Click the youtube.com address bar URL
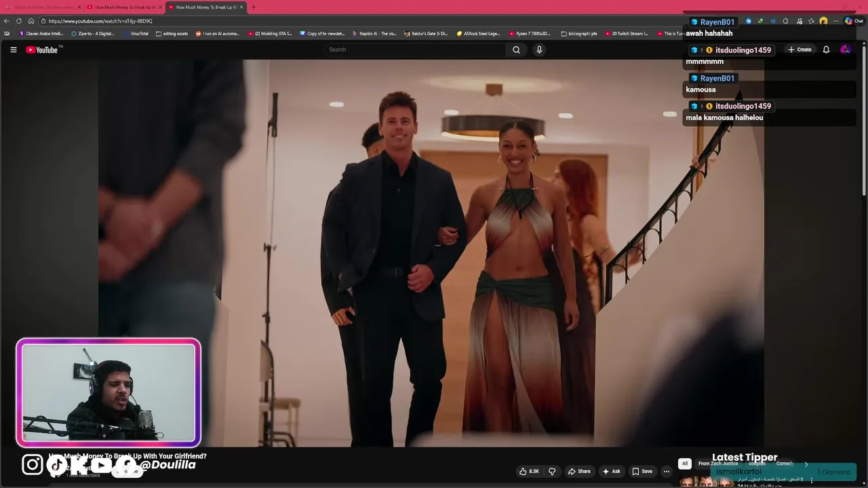The height and width of the screenshot is (488, 868). (100, 21)
